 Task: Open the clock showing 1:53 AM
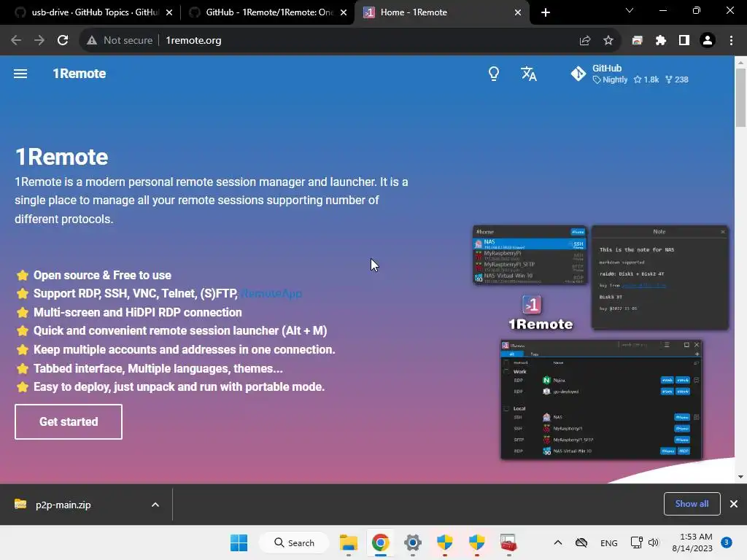pos(692,542)
